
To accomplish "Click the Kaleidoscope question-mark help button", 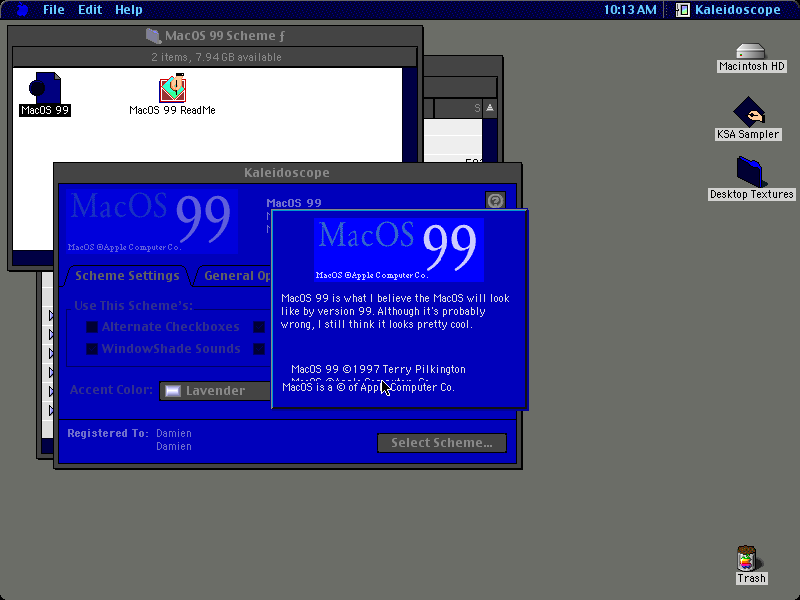I will tap(495, 201).
